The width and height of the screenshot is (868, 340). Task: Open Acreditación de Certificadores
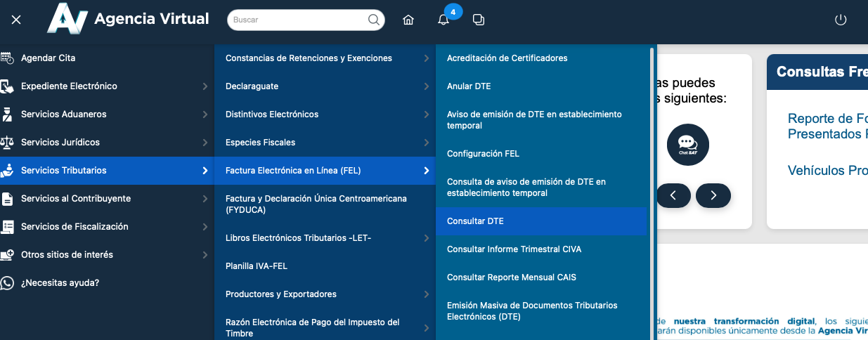point(541,58)
